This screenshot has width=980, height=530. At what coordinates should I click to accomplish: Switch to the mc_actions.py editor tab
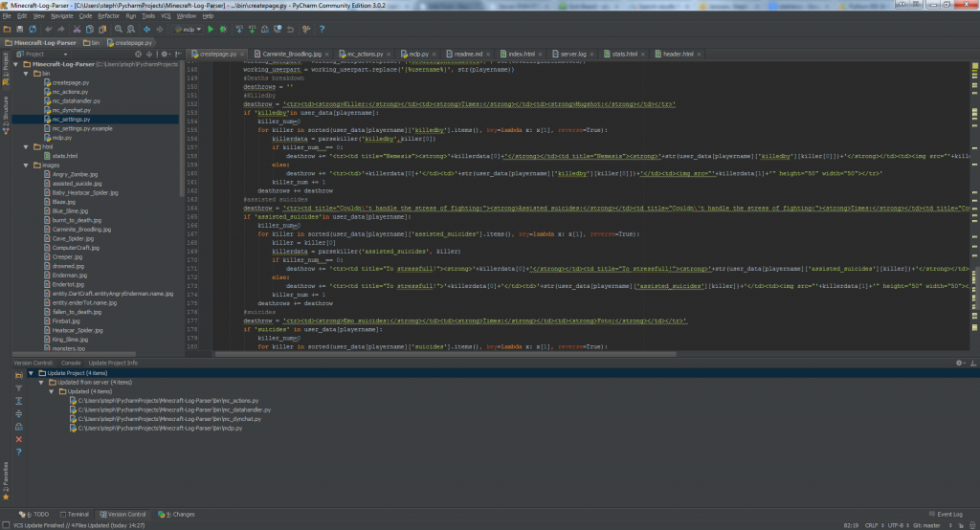(365, 54)
